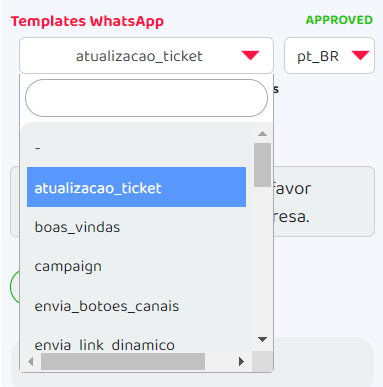Viewport: 383px width, 387px height.
Task: Click the red arrow beside pt_BR
Action: (360, 55)
